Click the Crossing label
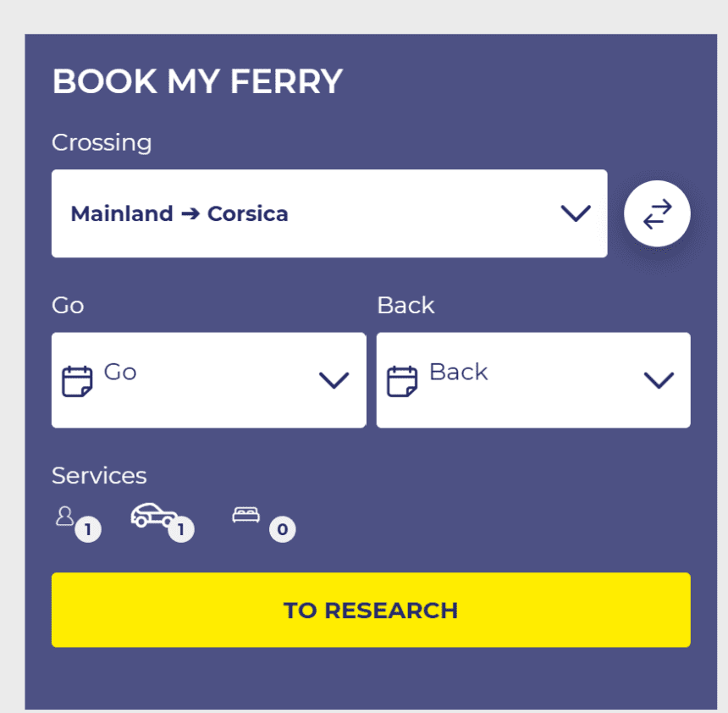 click(x=102, y=142)
